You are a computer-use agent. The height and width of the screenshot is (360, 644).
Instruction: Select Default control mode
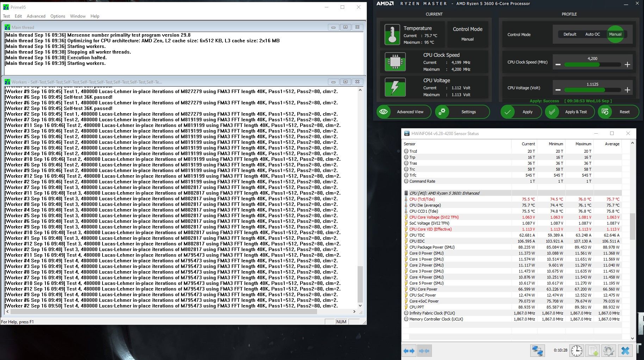point(570,34)
